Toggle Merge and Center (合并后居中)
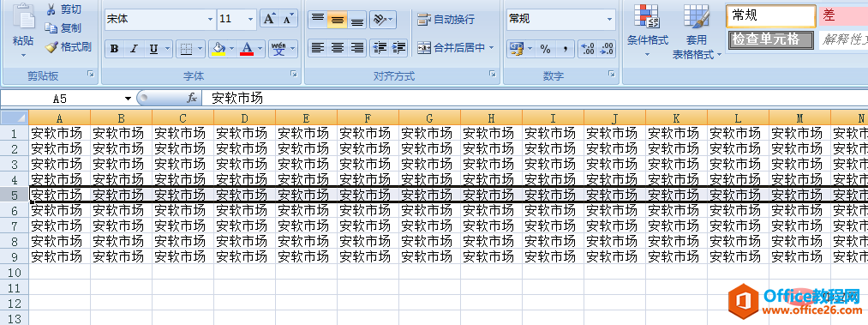 [x=451, y=48]
